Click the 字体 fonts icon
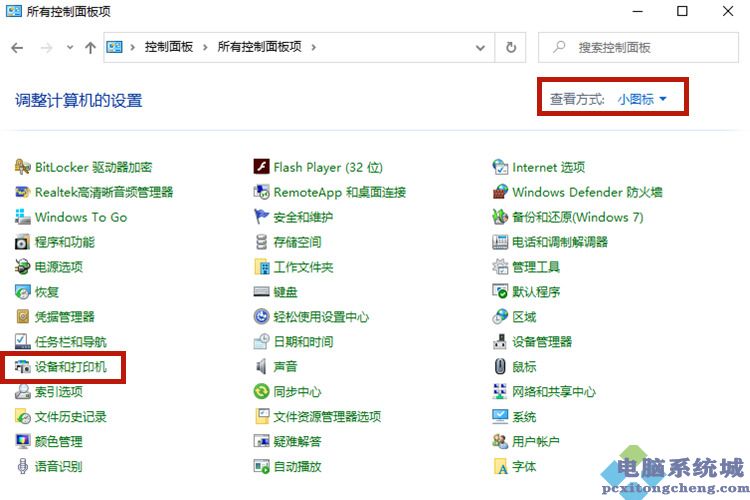This screenshot has height=500, width=750. point(500,467)
